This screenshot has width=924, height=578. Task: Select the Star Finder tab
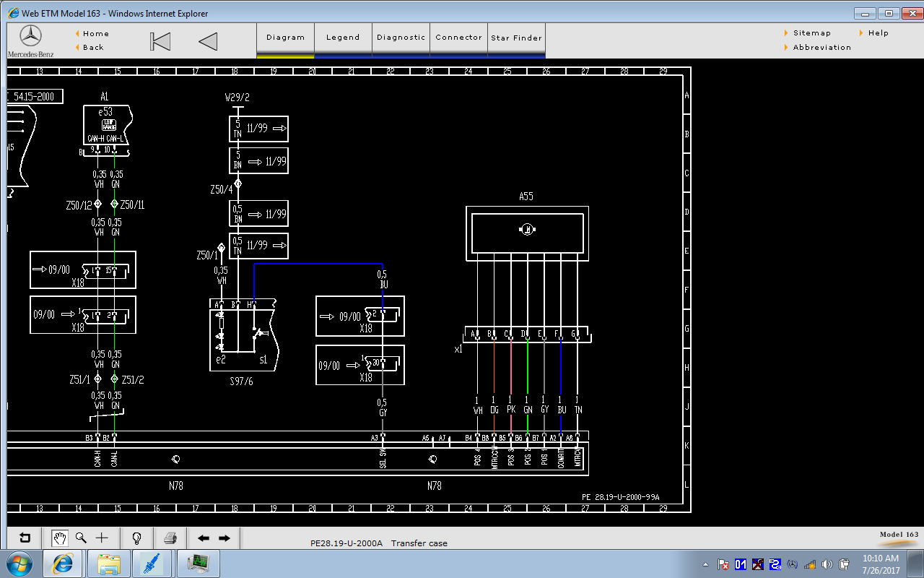coord(516,38)
